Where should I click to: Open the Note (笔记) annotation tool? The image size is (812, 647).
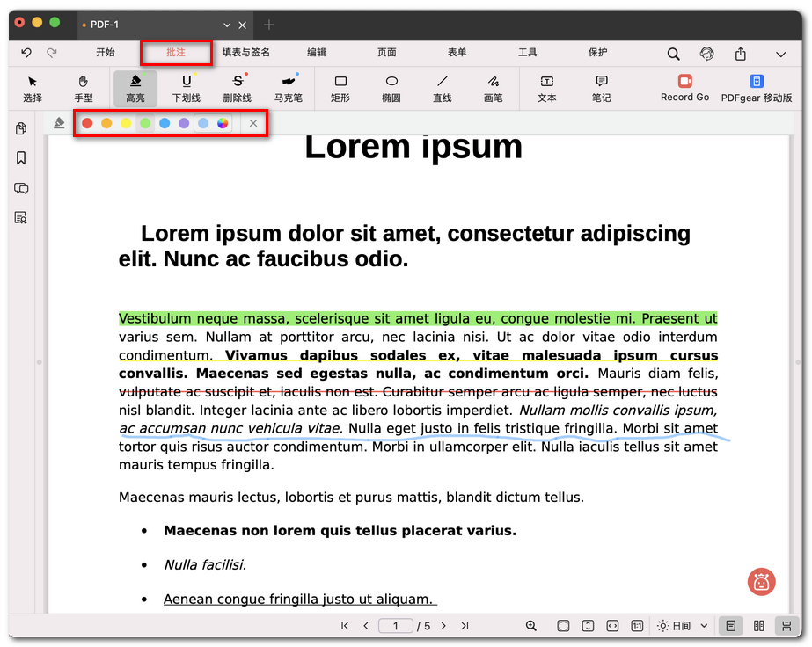tap(601, 88)
